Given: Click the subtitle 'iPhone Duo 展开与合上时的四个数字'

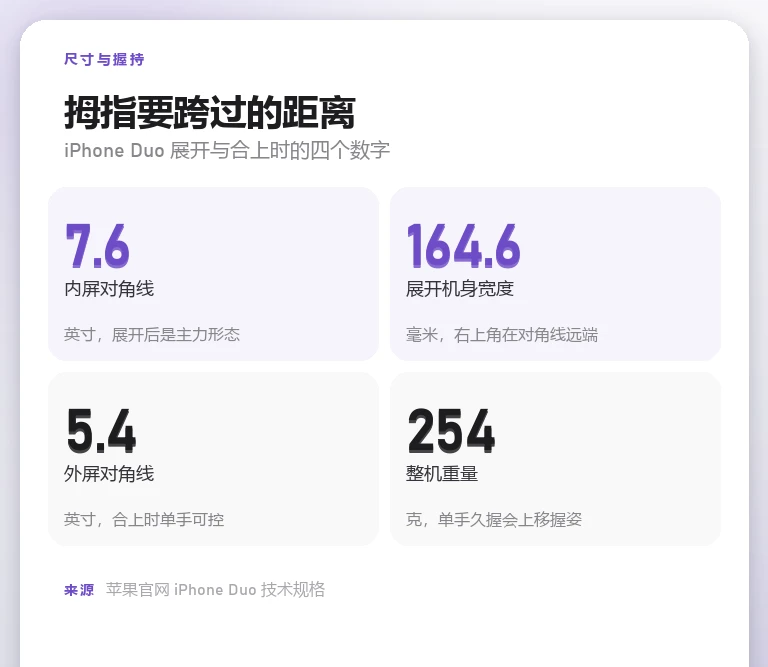Looking at the screenshot, I should coord(227,150).
